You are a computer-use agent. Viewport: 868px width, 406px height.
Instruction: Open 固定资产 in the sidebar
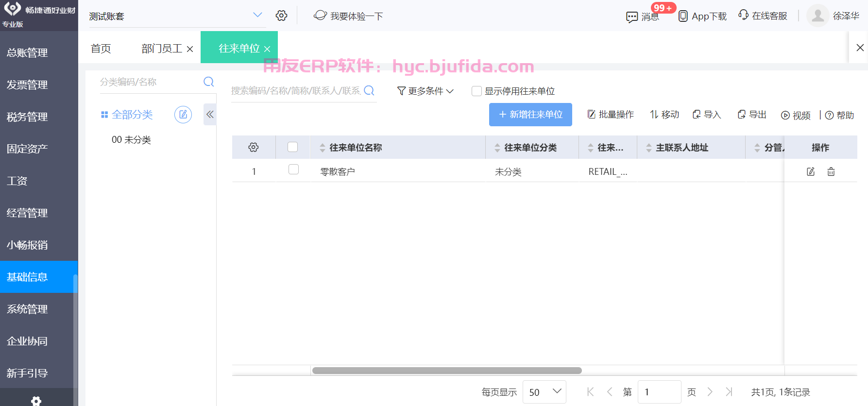(39, 149)
